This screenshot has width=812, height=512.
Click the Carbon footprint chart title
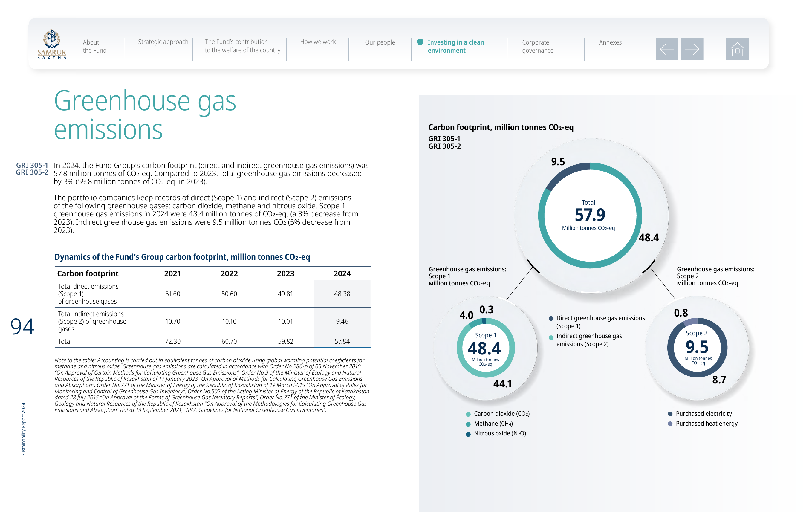click(x=500, y=128)
